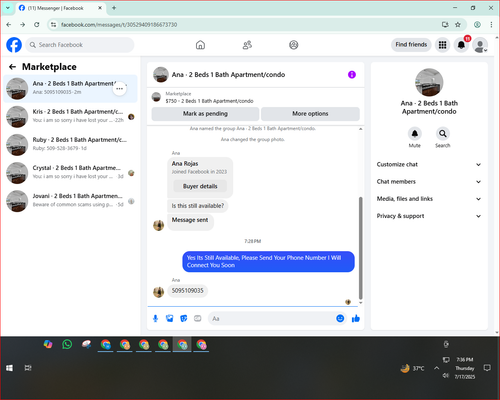The image size is (500, 400).
Task: Open WhatsApp from the taskbar
Action: pyautogui.click(x=67, y=344)
